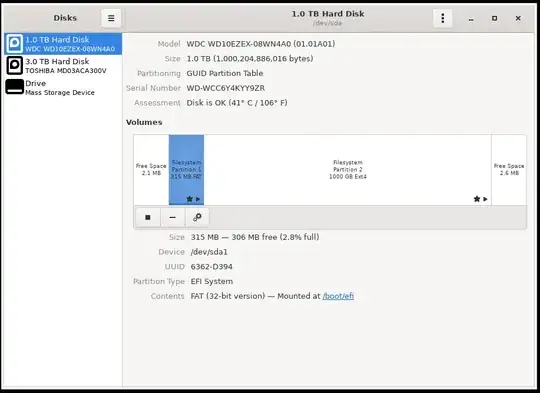Select the 1.0 TB Hard Disk drive icon
This screenshot has height=393, width=540.
click(x=14, y=44)
